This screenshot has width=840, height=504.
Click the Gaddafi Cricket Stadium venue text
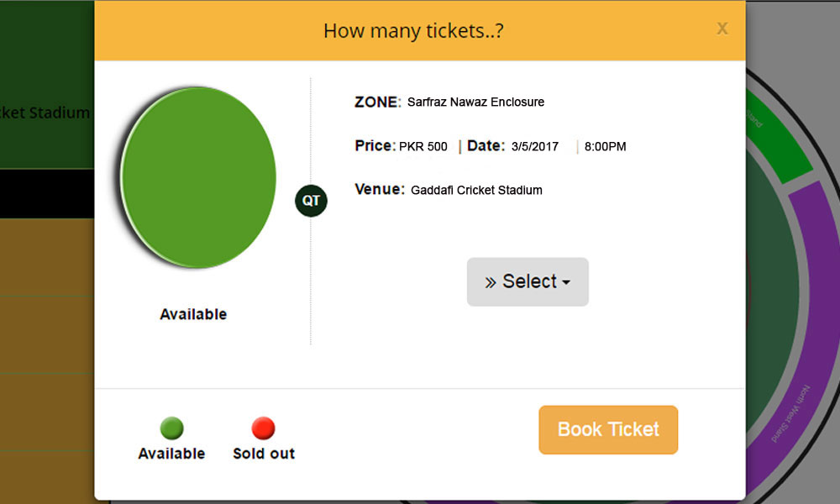click(x=476, y=190)
